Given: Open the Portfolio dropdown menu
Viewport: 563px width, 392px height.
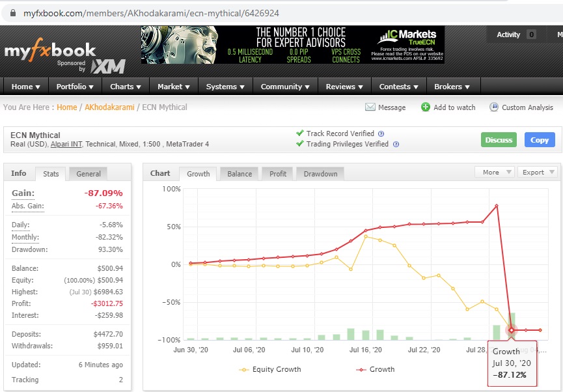Looking at the screenshot, I should click(75, 87).
